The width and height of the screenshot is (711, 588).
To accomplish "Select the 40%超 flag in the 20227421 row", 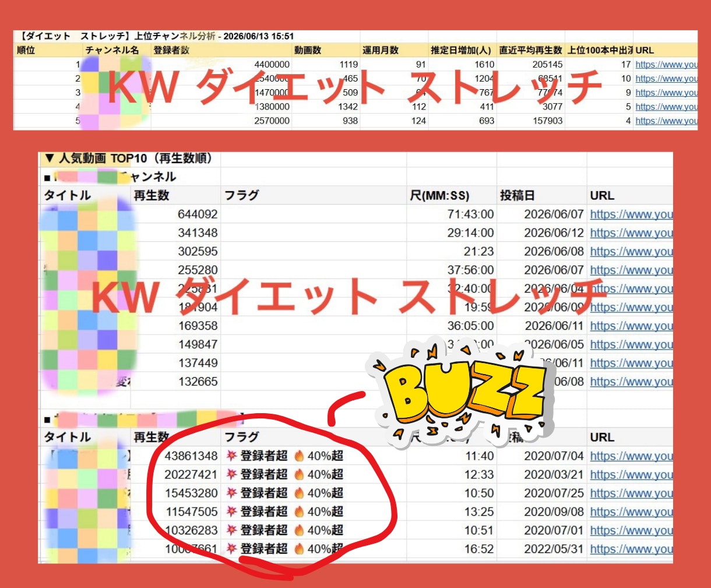I will click(318, 475).
